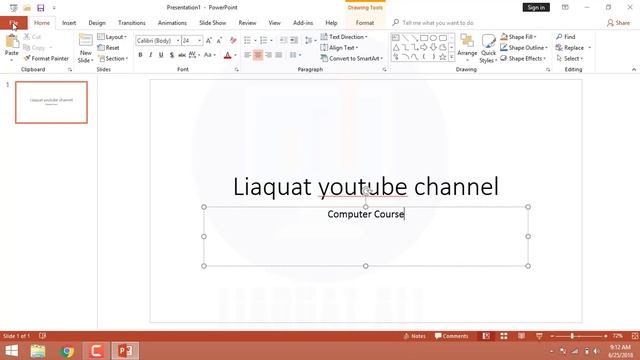Open File Explorer from taskbar

click(38, 351)
